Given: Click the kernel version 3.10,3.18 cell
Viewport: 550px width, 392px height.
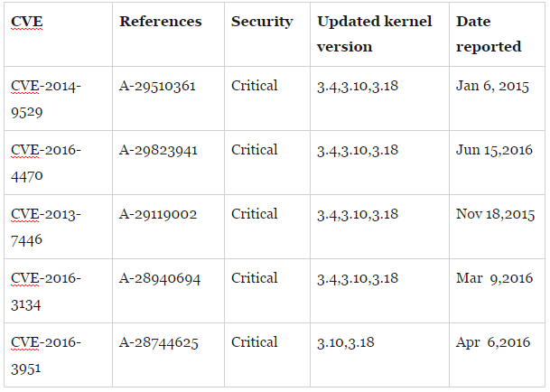Looking at the screenshot, I should (x=346, y=343).
